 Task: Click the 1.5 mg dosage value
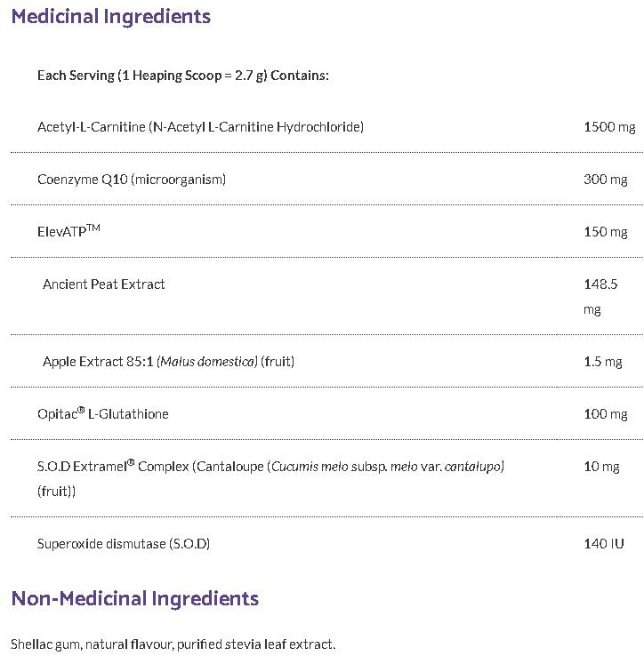[602, 362]
